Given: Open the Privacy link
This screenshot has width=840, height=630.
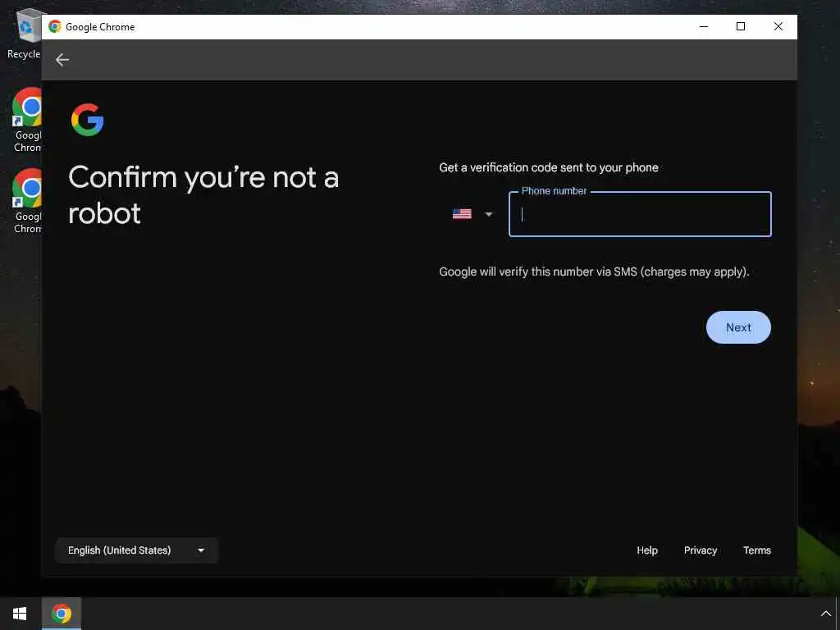Looking at the screenshot, I should (x=701, y=550).
